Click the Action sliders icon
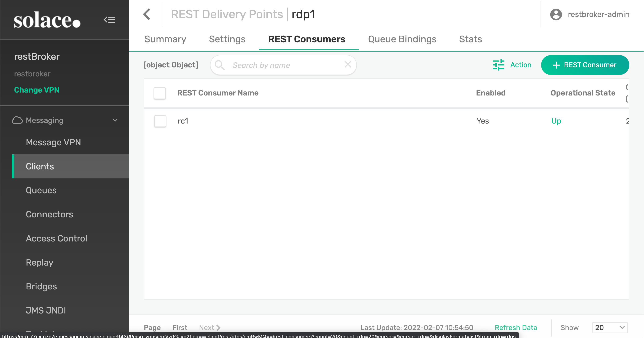 498,65
